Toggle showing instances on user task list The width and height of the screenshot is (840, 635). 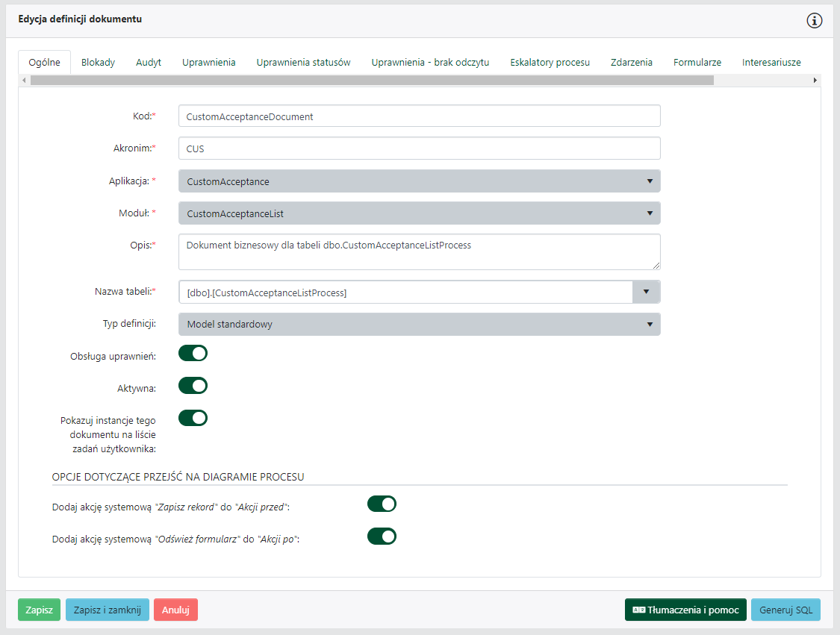pyautogui.click(x=193, y=418)
